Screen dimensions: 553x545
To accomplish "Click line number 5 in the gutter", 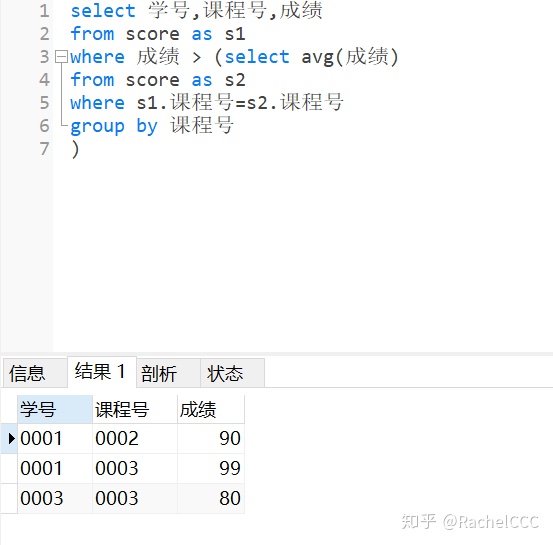I will (x=44, y=103).
